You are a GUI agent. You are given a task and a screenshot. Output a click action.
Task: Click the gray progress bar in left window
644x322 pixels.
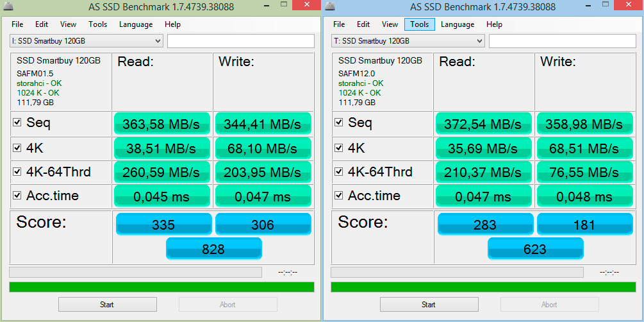tap(135, 272)
